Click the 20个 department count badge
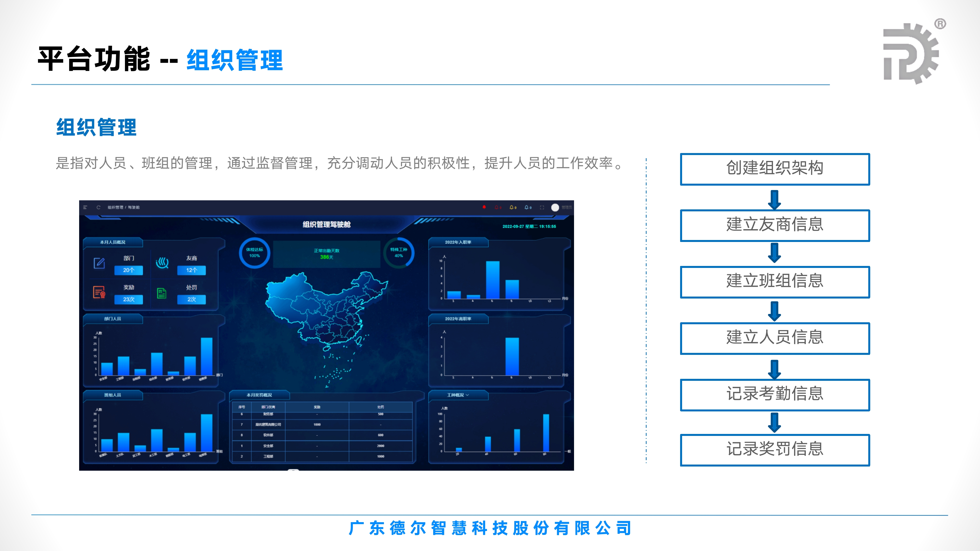Screen dimensions: 980x551 (x=129, y=270)
